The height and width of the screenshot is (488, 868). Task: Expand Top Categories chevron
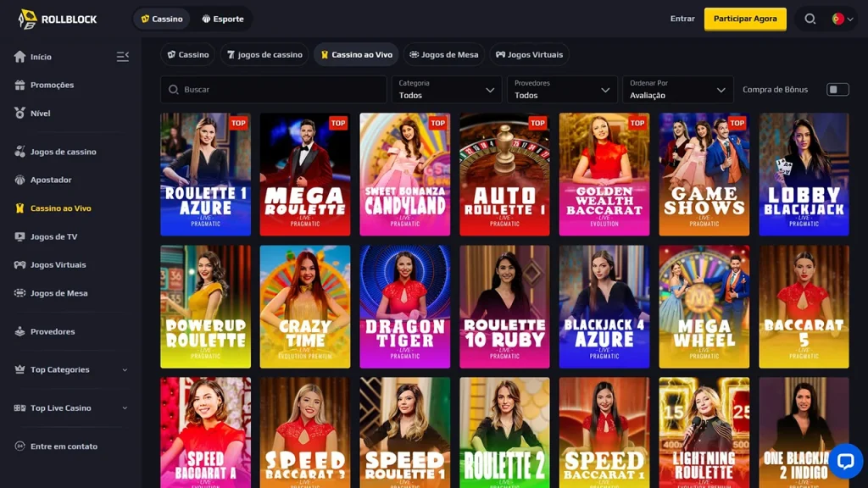click(125, 369)
